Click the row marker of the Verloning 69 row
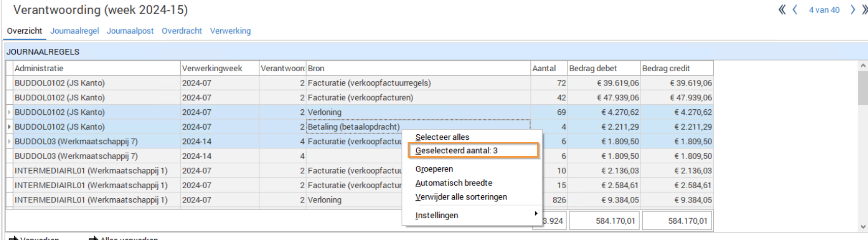 click(10, 112)
